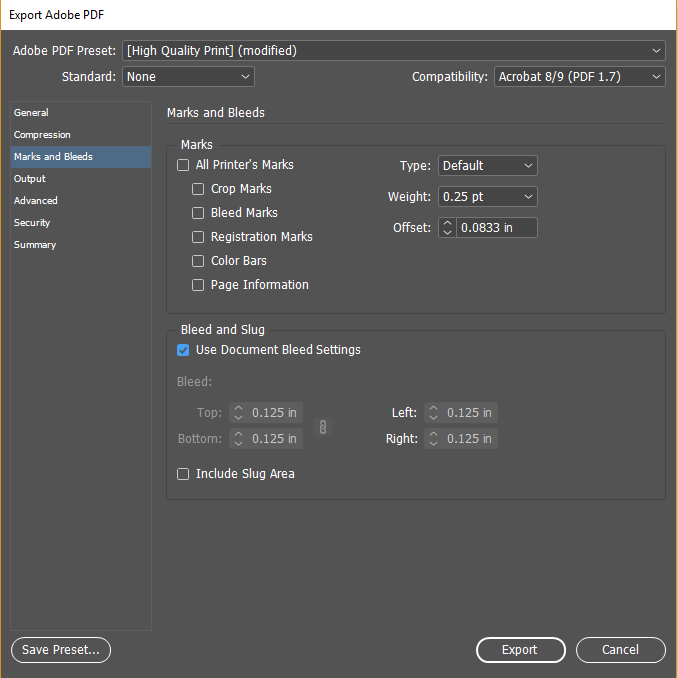Viewport: 678px width, 678px height.
Task: Click the Export button
Action: [521, 650]
